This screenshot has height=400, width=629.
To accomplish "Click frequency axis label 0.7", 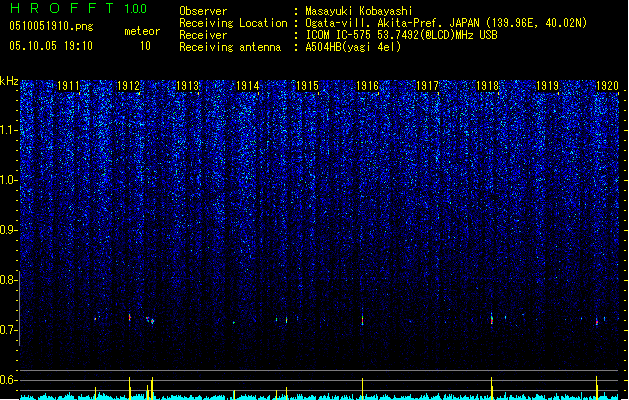I will coord(8,330).
